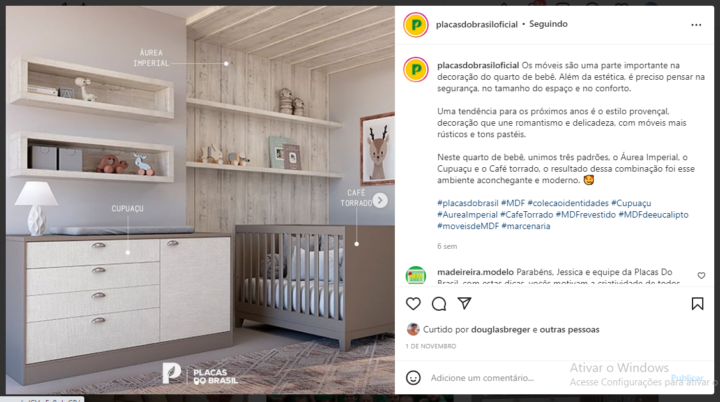Open comments via speech bubble icon
Screen dimensions: 720x402
[x=439, y=304]
